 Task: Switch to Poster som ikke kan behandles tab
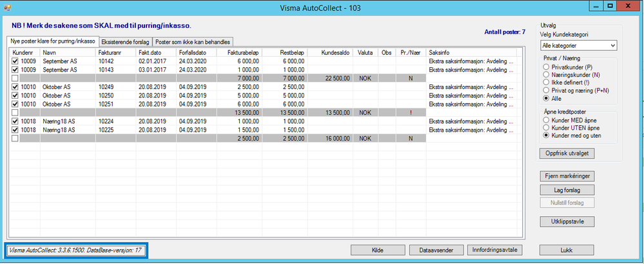[x=193, y=41]
